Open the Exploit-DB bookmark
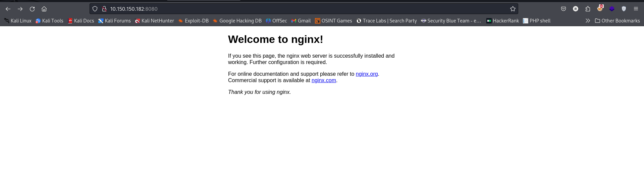Viewport: 644px width, 173px height. pos(193,21)
